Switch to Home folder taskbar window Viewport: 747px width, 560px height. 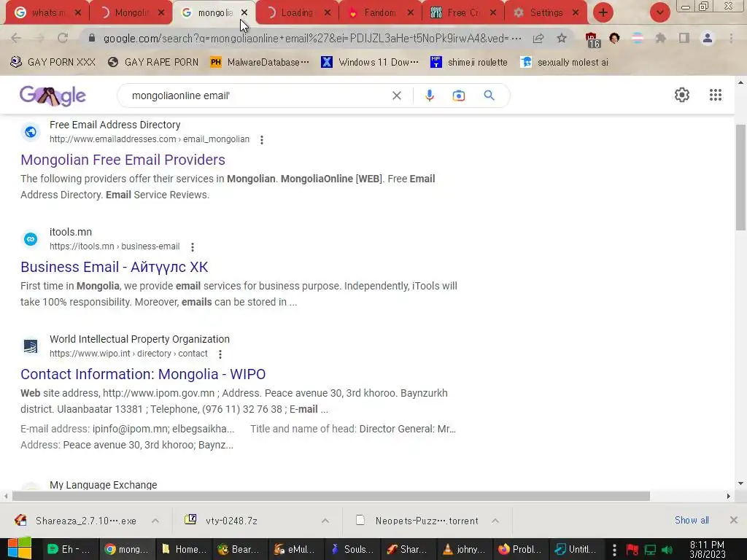click(182, 550)
